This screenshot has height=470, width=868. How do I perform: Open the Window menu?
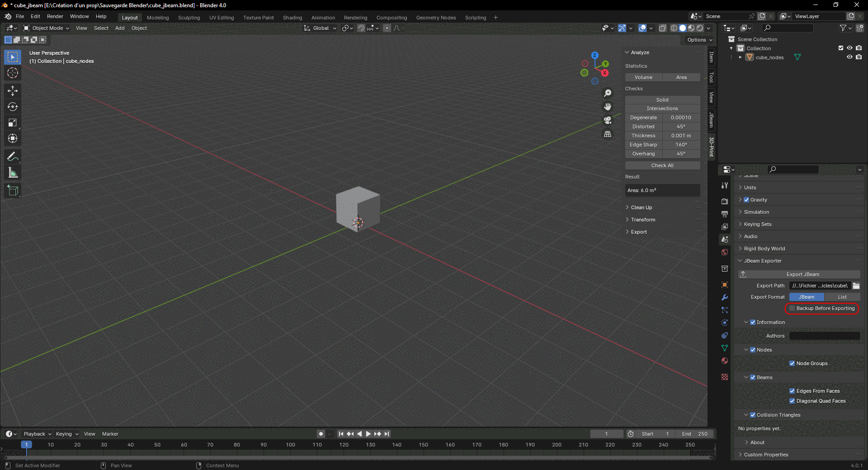coord(80,16)
